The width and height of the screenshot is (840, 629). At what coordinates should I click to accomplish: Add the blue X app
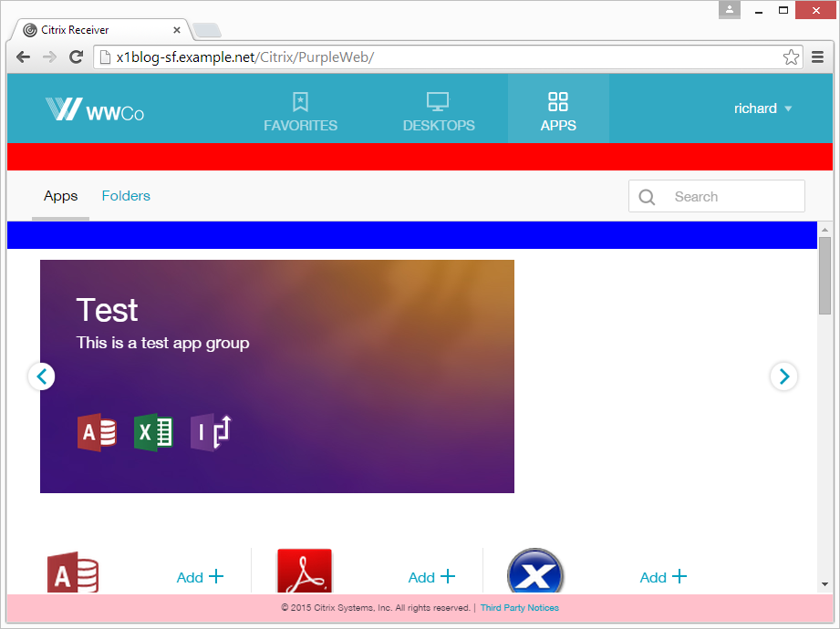coord(663,577)
